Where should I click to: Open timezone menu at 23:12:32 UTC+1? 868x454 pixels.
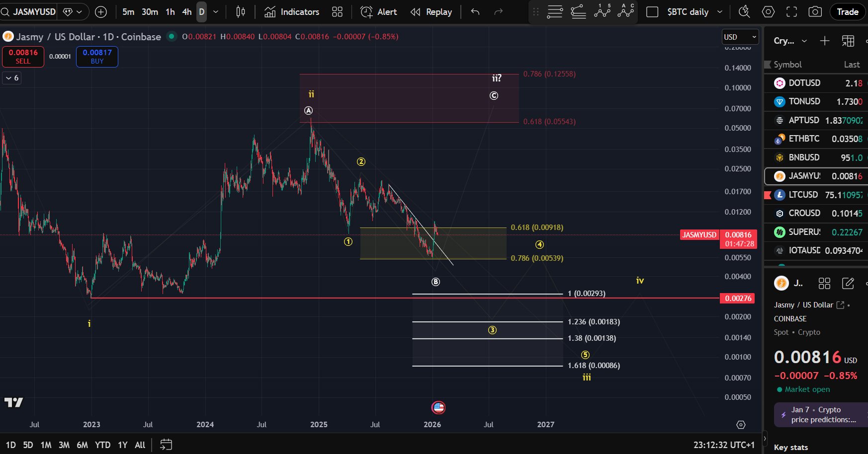[724, 445]
